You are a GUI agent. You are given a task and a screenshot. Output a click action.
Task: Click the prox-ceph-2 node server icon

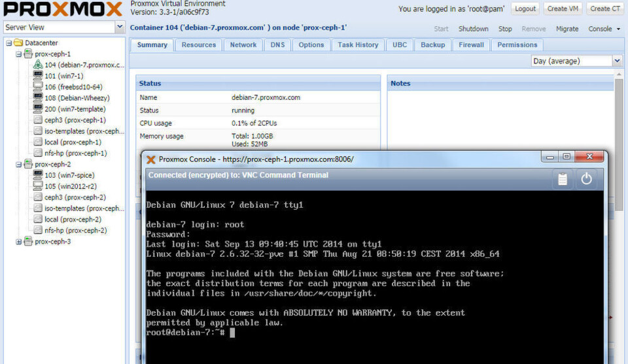click(x=28, y=163)
